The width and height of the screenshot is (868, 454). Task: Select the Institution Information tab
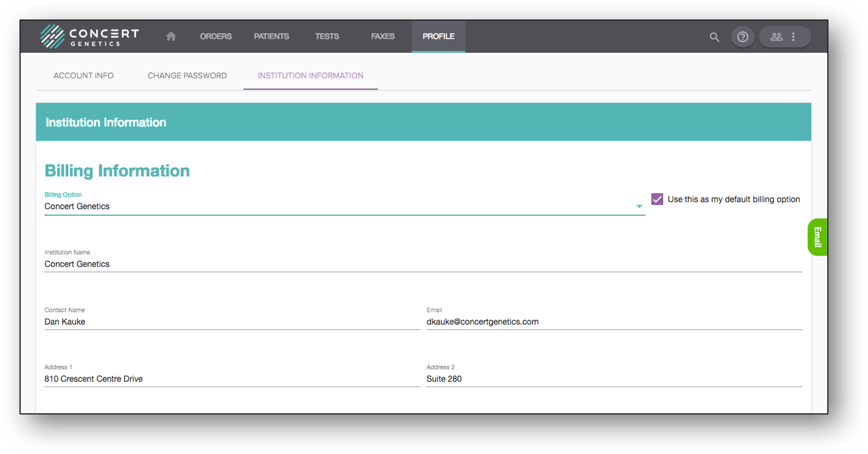click(x=310, y=76)
